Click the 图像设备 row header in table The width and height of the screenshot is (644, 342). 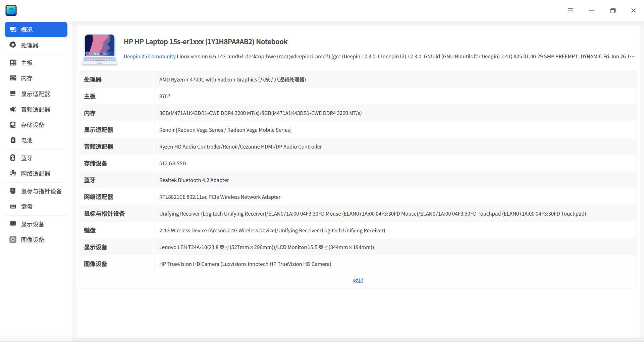(x=96, y=264)
